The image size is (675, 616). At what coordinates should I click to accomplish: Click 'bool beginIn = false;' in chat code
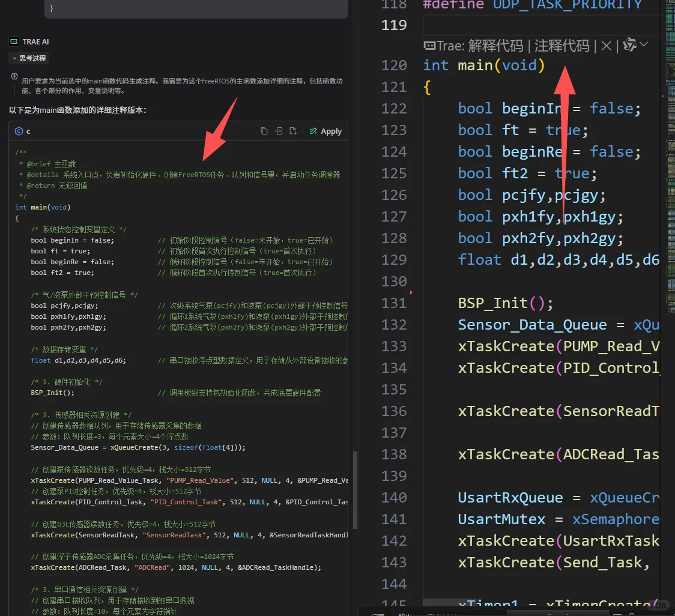(x=72, y=240)
